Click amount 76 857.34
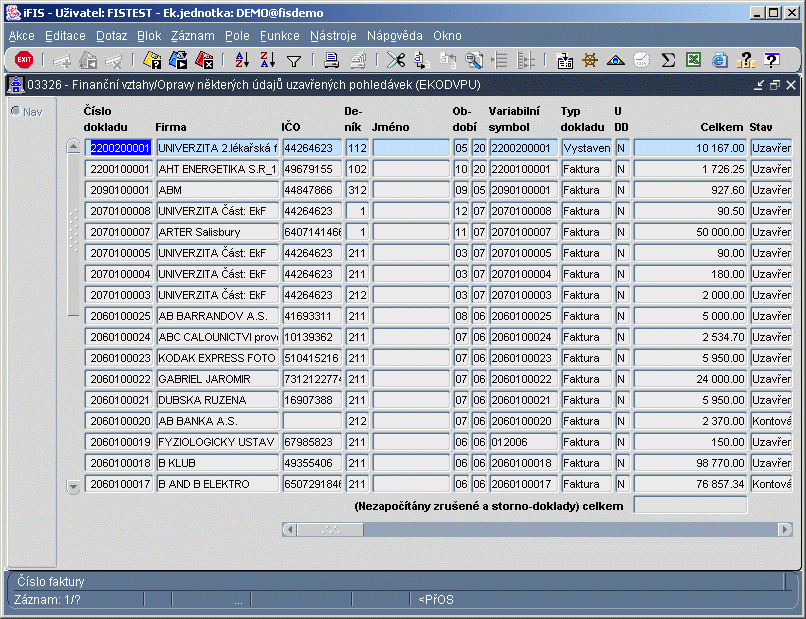Image resolution: width=806 pixels, height=619 pixels. click(690, 484)
